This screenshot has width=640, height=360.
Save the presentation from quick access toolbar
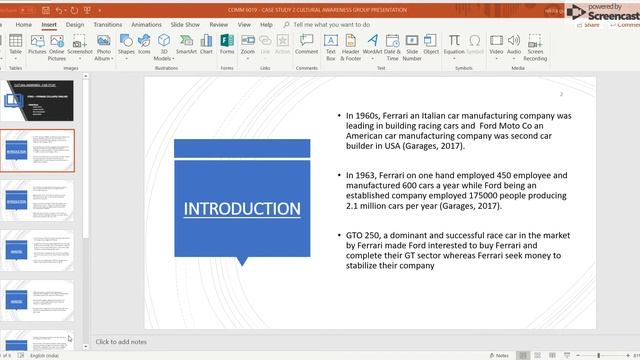pos(46,10)
